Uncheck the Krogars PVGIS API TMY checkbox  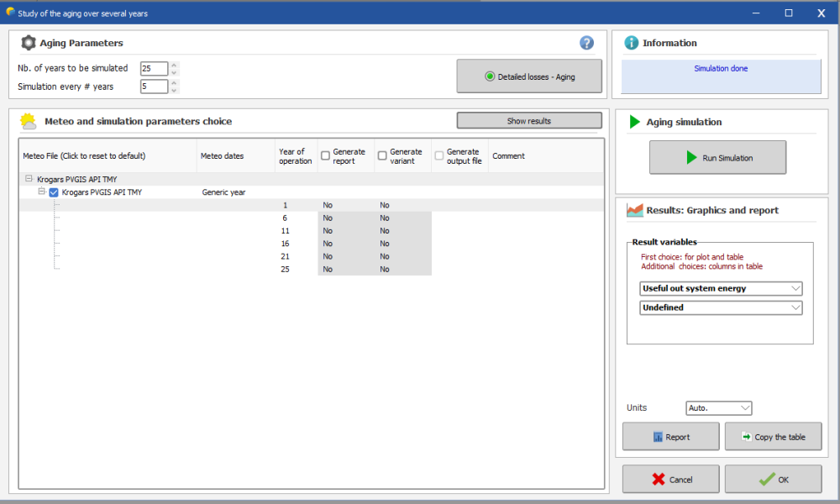(x=54, y=192)
